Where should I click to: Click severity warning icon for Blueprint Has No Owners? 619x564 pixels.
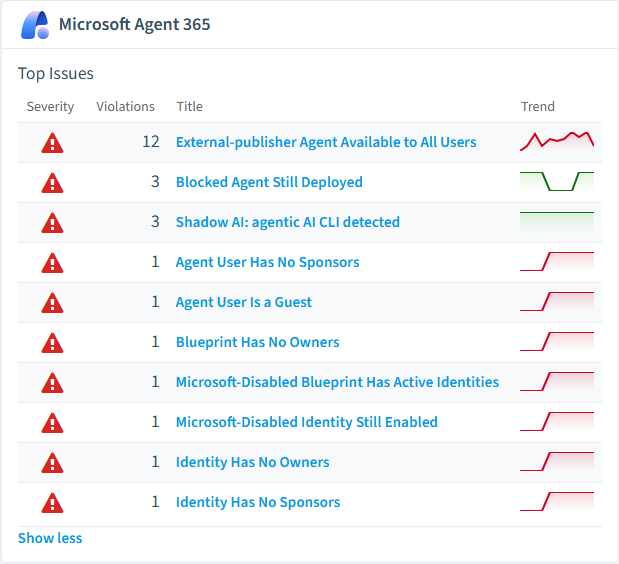[53, 343]
